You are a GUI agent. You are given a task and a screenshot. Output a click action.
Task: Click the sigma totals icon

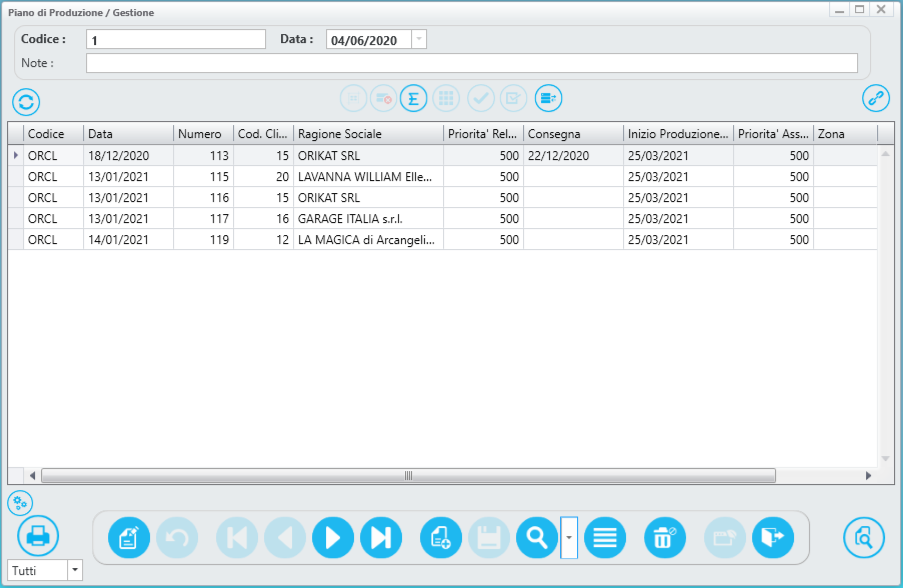pos(413,98)
